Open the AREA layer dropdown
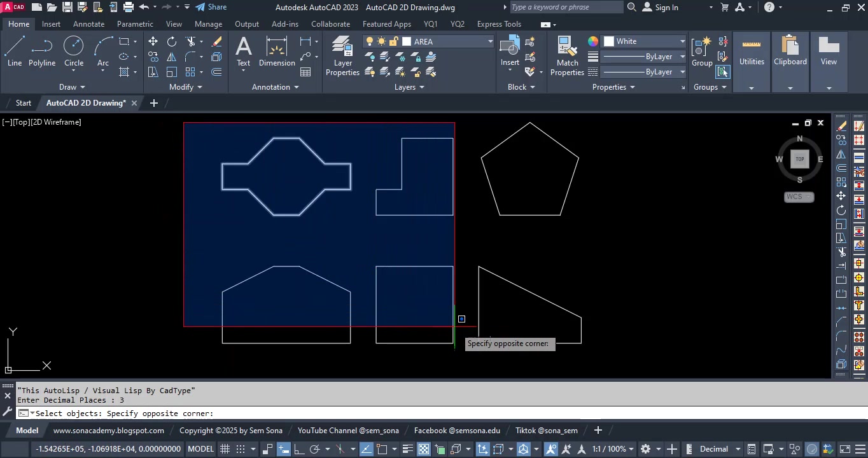 click(x=490, y=41)
